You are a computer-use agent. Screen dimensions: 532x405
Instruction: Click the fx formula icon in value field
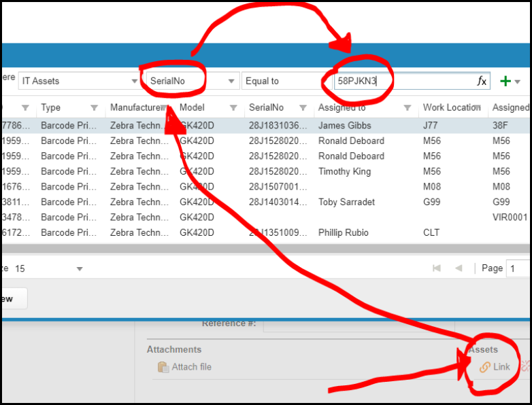[x=481, y=81]
